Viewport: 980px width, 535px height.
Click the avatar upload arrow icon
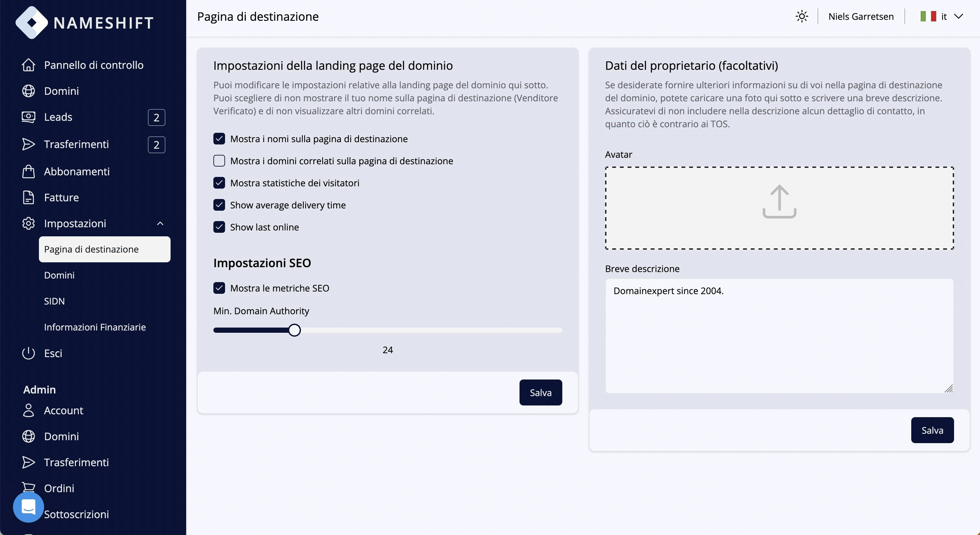click(779, 202)
